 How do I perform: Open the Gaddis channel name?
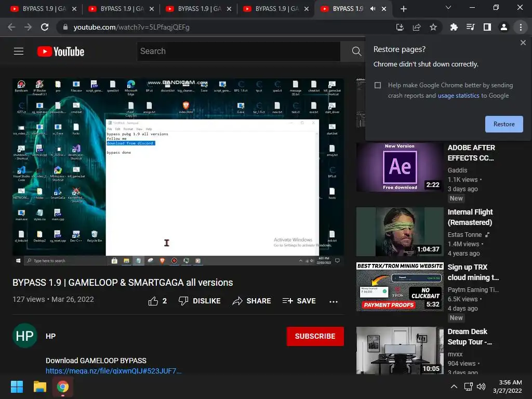457,170
